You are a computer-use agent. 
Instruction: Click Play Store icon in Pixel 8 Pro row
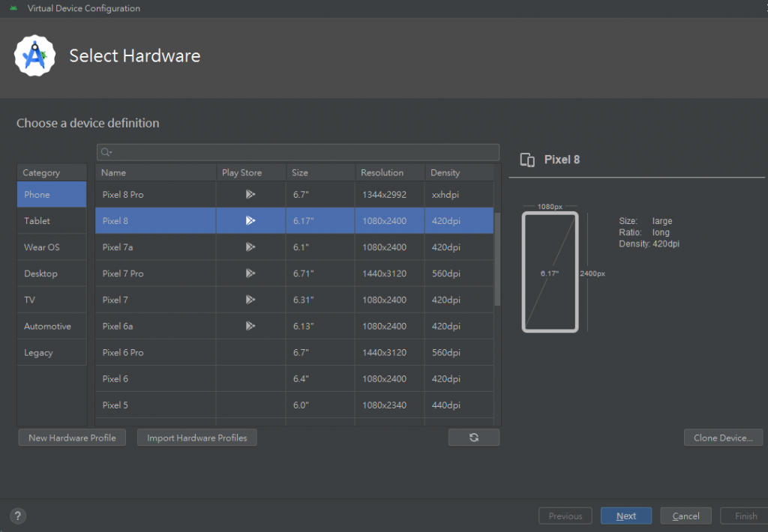[x=250, y=194]
